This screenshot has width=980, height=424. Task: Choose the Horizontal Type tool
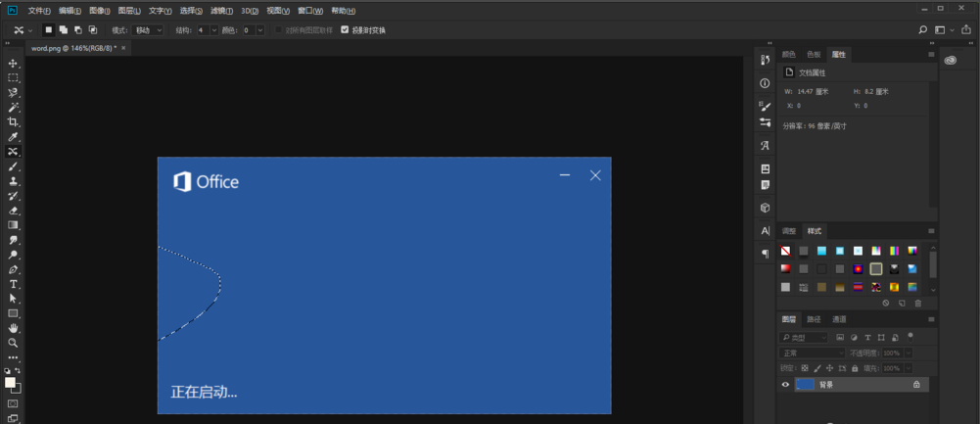coord(13,285)
